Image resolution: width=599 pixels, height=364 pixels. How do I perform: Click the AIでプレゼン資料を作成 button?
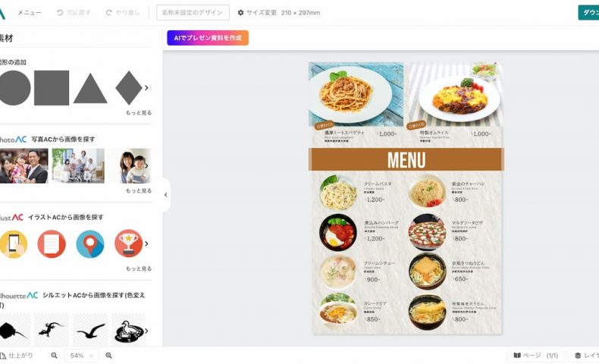(208, 38)
